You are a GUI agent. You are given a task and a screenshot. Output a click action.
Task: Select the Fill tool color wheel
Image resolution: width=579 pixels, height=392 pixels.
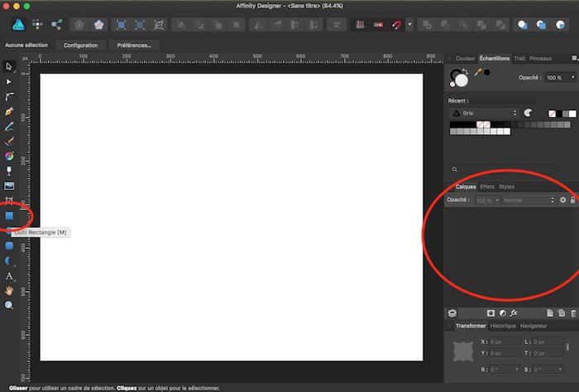click(9, 155)
